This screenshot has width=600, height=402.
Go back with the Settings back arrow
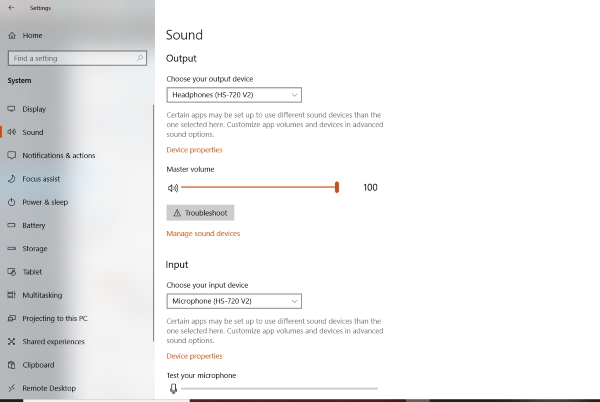click(11, 8)
